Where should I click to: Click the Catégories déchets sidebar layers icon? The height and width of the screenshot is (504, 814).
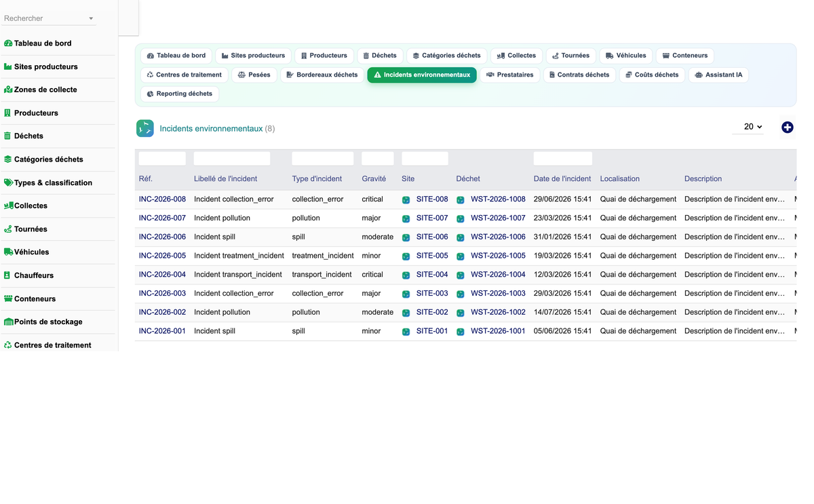point(8,159)
